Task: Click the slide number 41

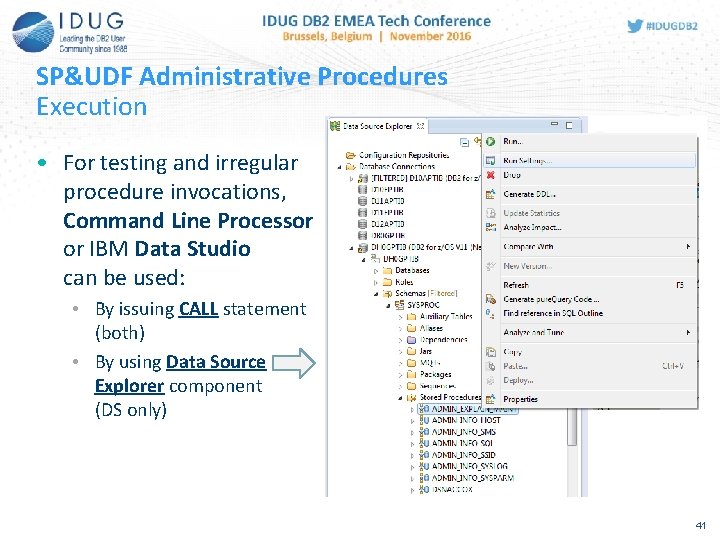Action: pyautogui.click(x=700, y=526)
